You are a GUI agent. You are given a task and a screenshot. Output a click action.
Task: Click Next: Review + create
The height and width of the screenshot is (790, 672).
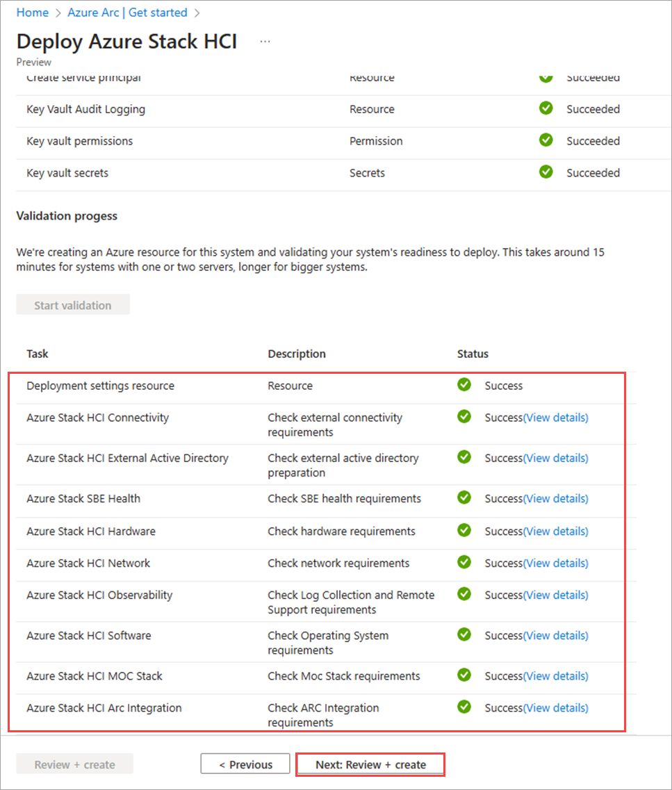(371, 764)
